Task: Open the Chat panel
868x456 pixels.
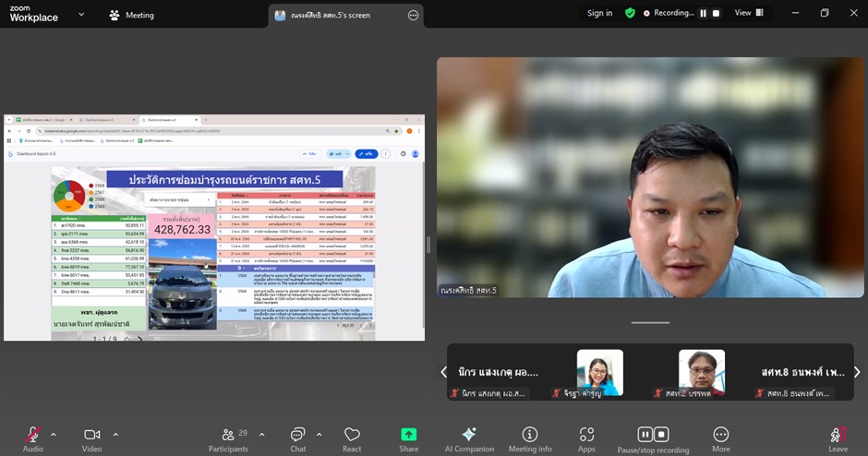Action: click(x=297, y=435)
